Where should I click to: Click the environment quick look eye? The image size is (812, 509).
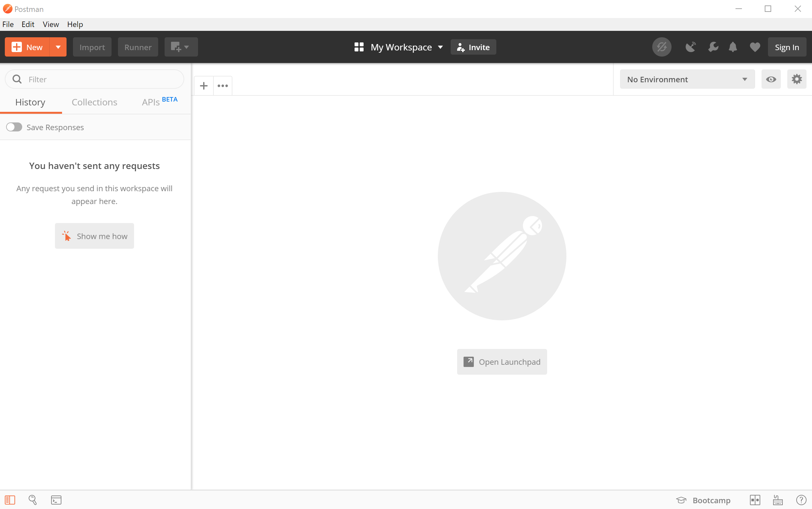point(771,79)
